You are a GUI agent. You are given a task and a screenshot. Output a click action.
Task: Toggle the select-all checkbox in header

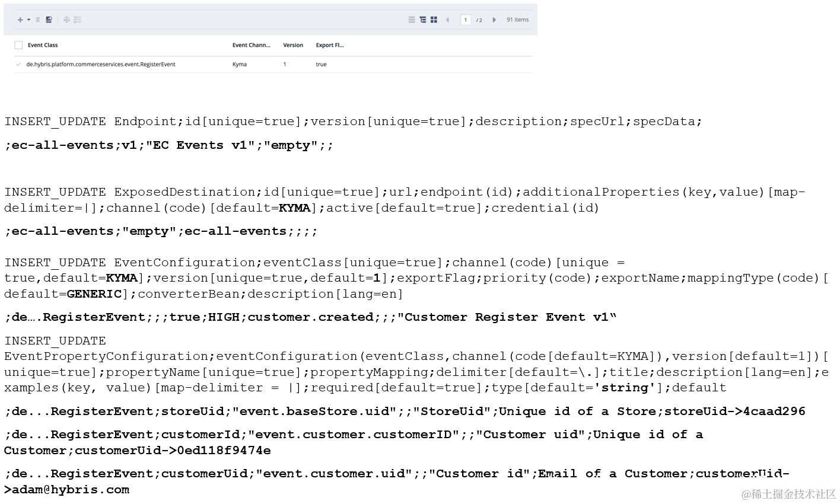(x=18, y=45)
